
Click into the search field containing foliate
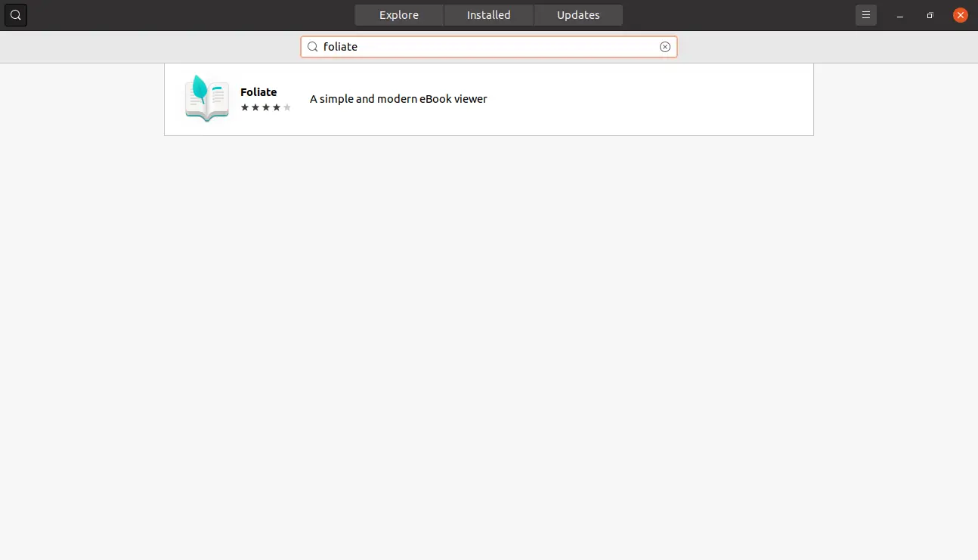pyautogui.click(x=489, y=47)
